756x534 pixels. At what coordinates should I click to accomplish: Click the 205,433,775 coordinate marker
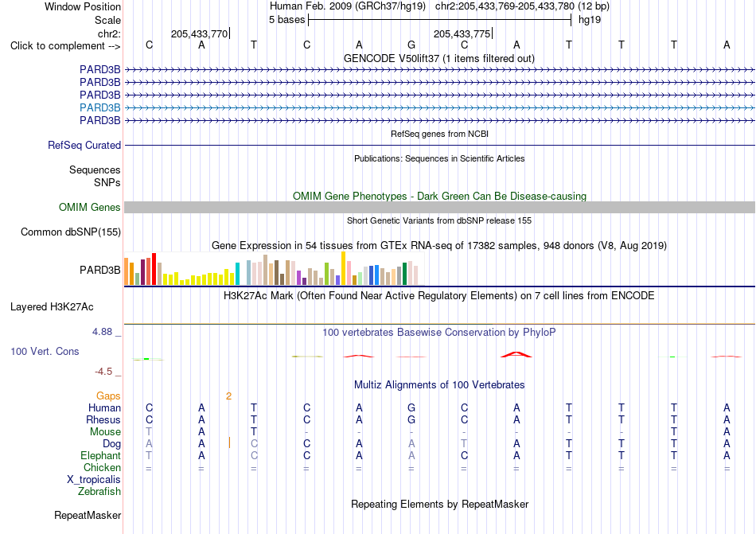pyautogui.click(x=462, y=33)
